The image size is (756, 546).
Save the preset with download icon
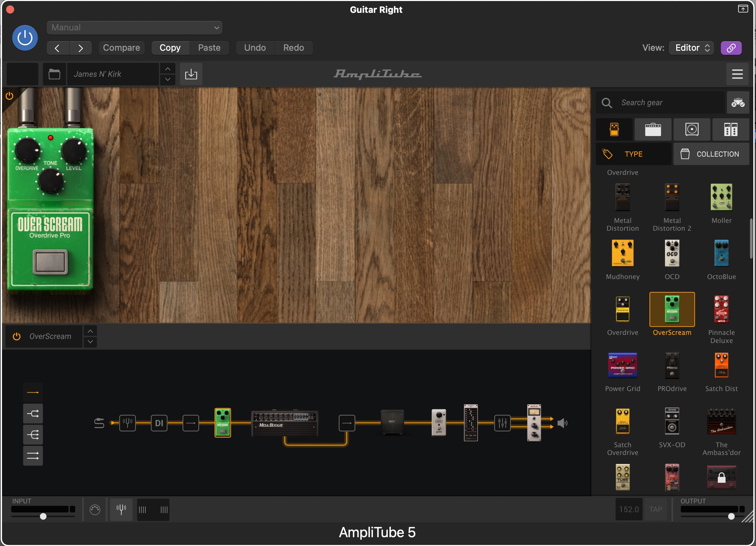[x=191, y=74]
